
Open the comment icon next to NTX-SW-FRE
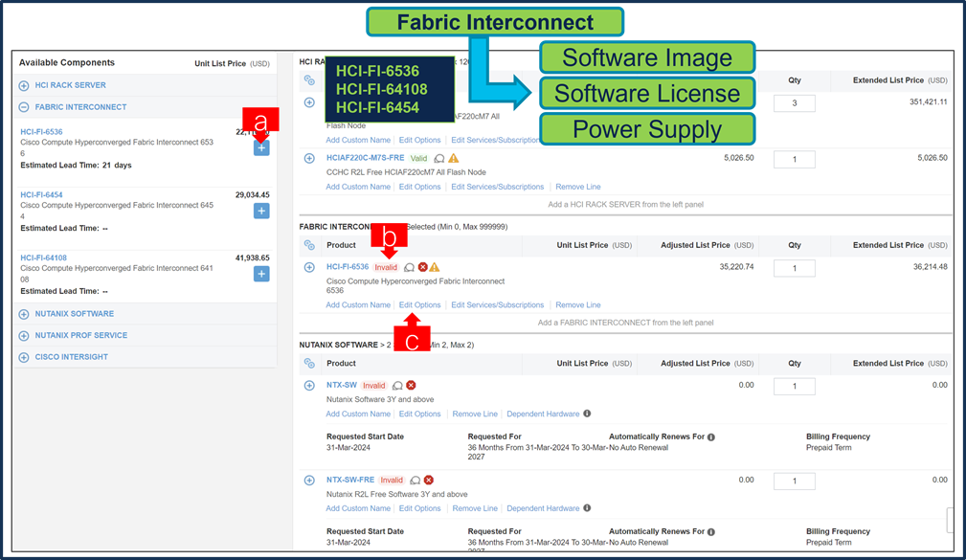point(416,480)
